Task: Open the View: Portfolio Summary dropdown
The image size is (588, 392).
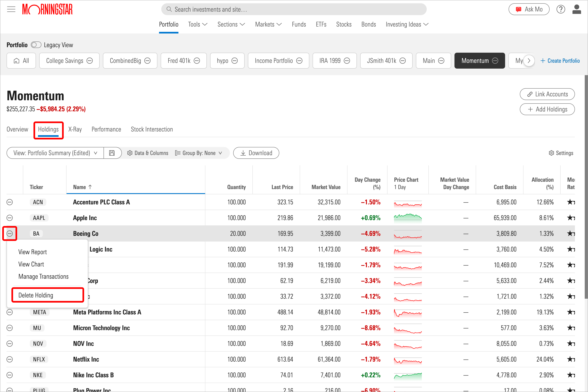Action: pyautogui.click(x=55, y=153)
